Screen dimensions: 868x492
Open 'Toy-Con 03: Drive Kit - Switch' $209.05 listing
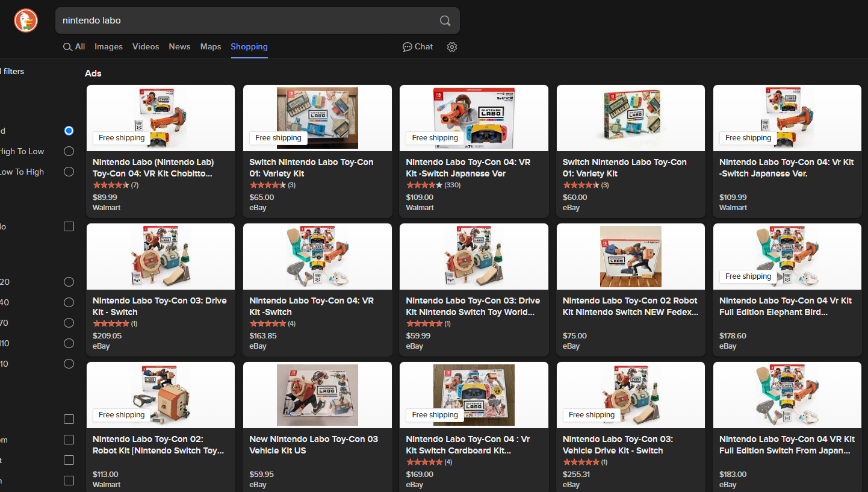(161, 290)
